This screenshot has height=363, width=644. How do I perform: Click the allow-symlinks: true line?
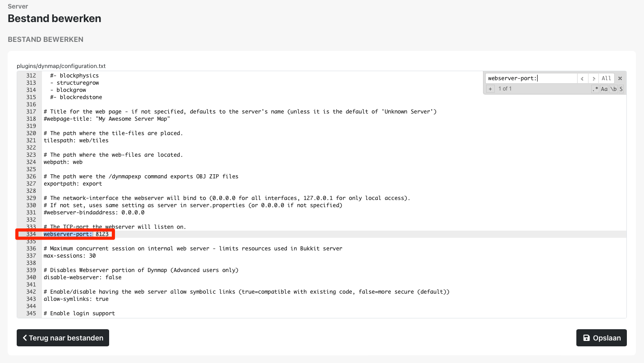[76, 299]
